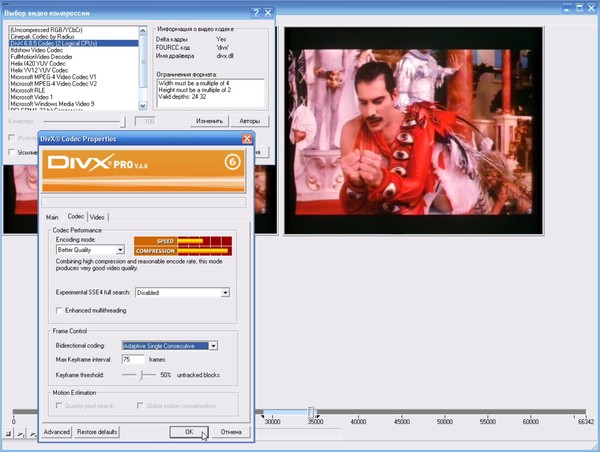Select '(Uncompressed RGB/YCbCr)' in codec list
This screenshot has height=452, width=600.
click(x=74, y=30)
